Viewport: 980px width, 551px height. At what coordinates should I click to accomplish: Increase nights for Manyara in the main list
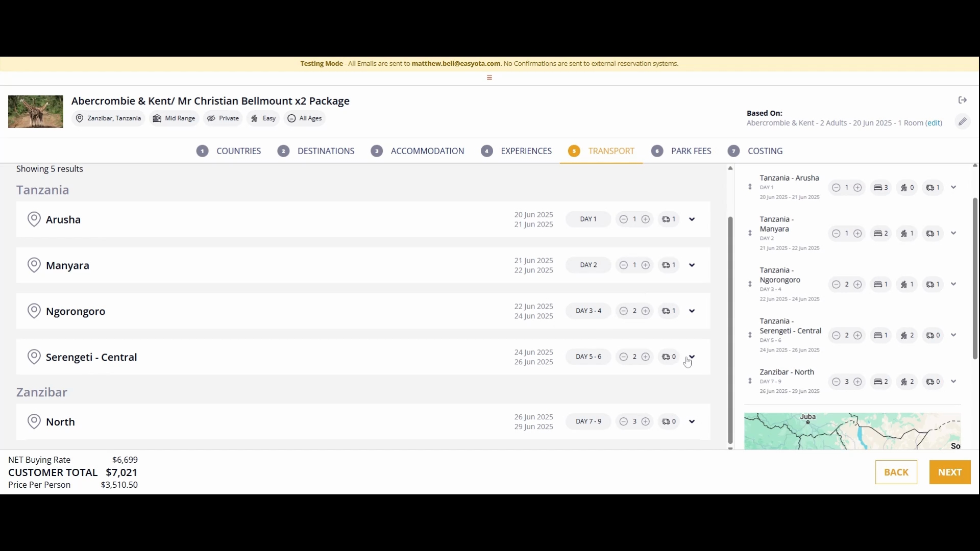click(x=646, y=265)
